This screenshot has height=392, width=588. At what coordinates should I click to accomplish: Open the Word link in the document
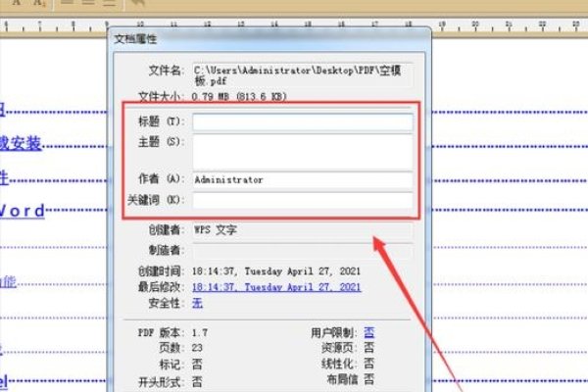tap(22, 210)
